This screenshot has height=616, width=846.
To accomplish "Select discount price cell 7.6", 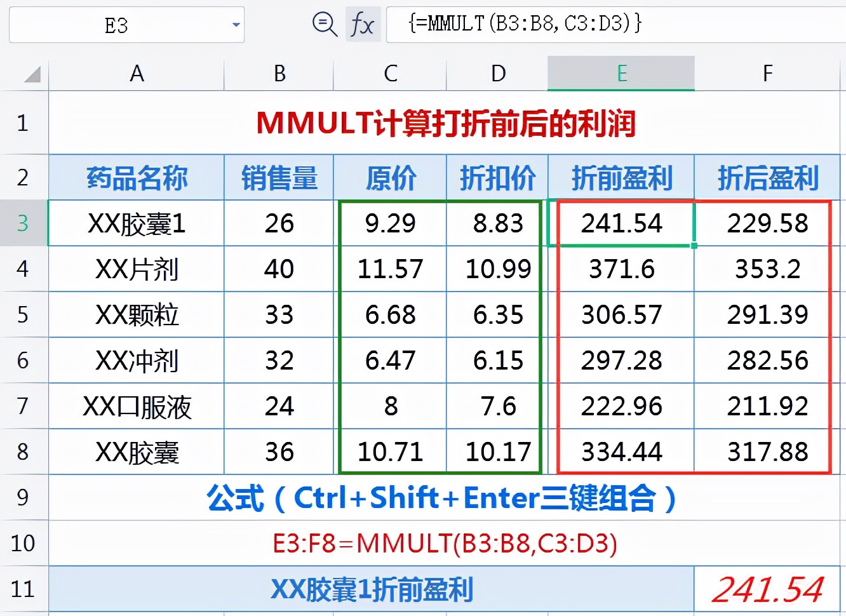I will point(497,406).
